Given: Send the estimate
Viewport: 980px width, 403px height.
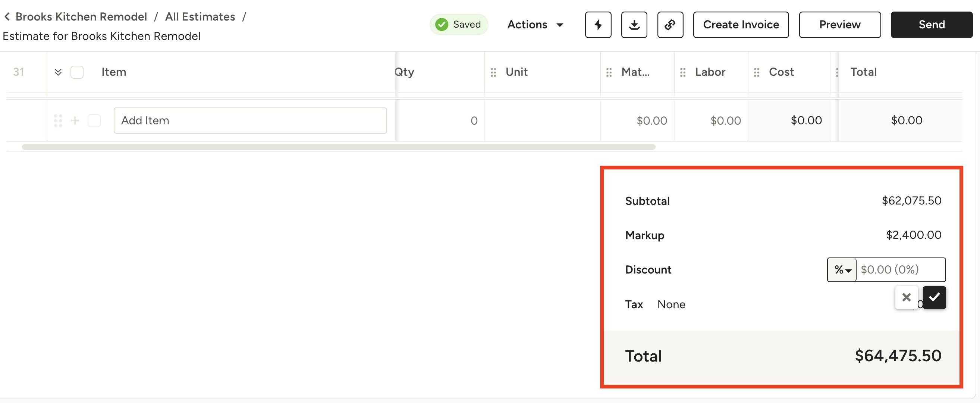Looking at the screenshot, I should pyautogui.click(x=931, y=25).
